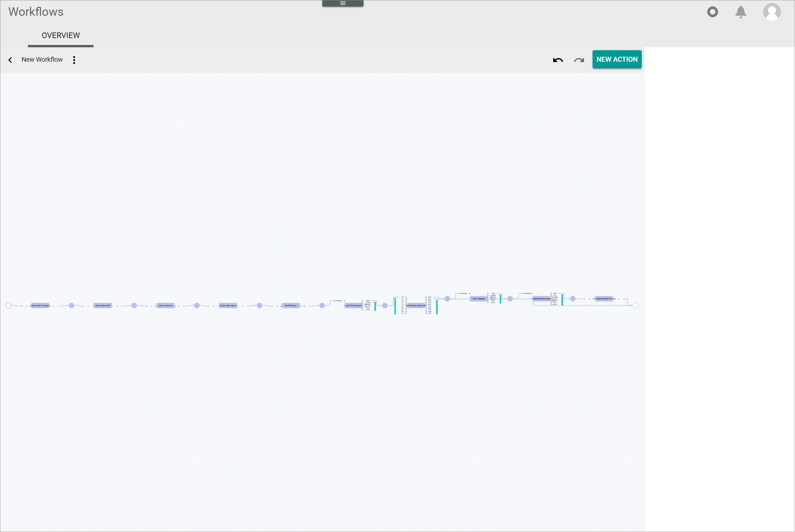Select the 'Start Delivery Note Process' node
The height and width of the screenshot is (532, 795).
coord(604,299)
